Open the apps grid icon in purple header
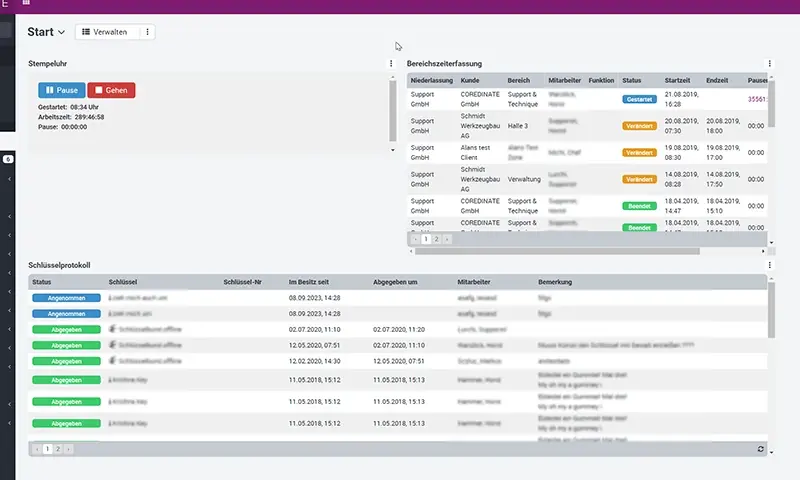Viewport: 800px width, 480px height. (x=26, y=3)
